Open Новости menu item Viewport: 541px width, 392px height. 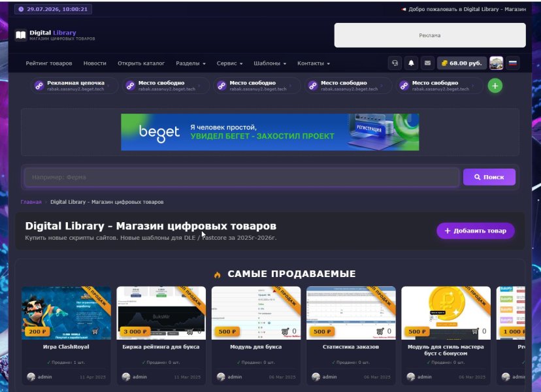(x=95, y=63)
